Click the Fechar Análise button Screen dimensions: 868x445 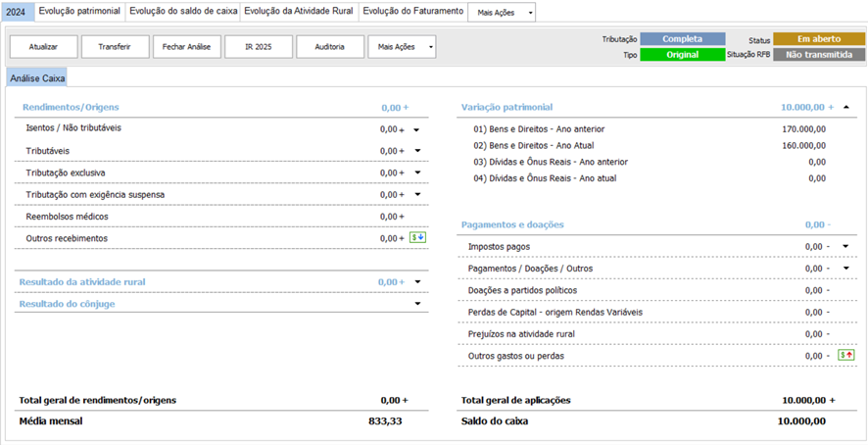pyautogui.click(x=186, y=46)
